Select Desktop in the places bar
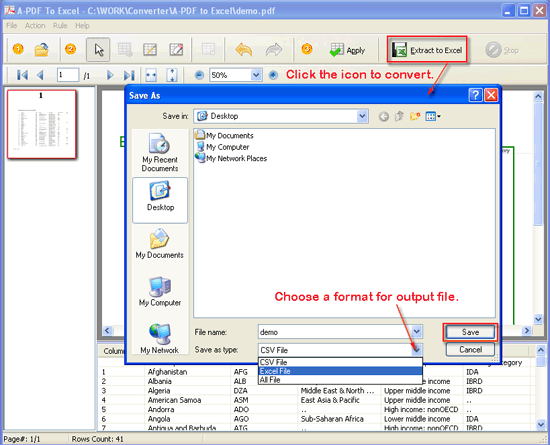Viewport: 550px width, 445px height. [x=160, y=200]
